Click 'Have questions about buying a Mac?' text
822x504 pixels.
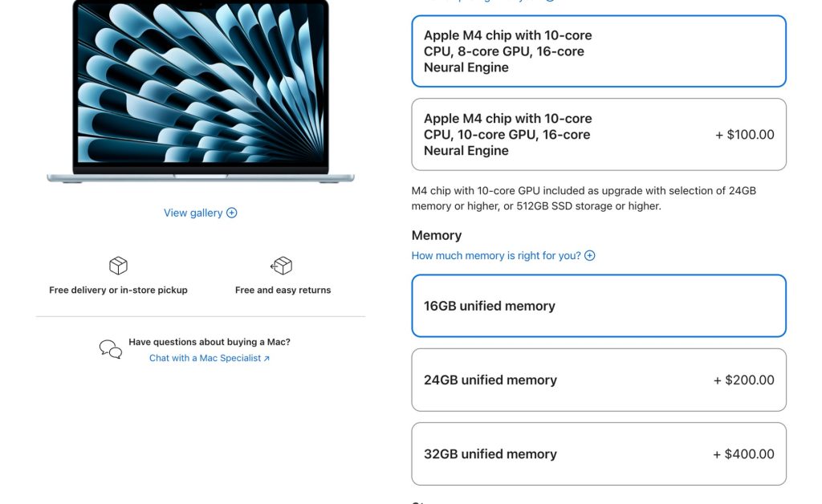210,342
